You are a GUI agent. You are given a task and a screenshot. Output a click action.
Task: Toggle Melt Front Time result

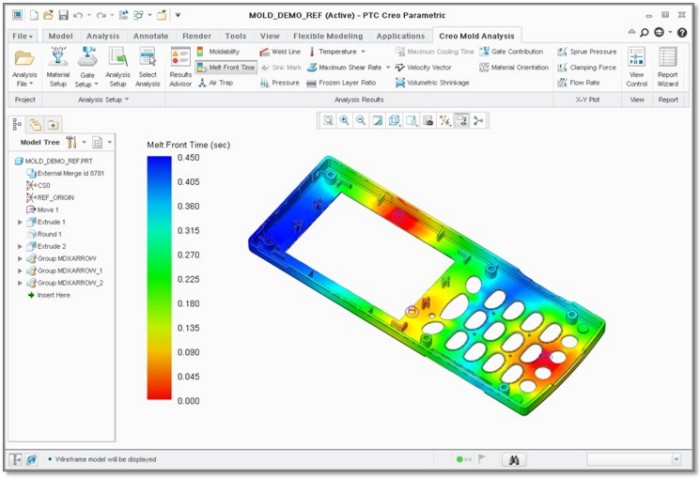click(226, 67)
